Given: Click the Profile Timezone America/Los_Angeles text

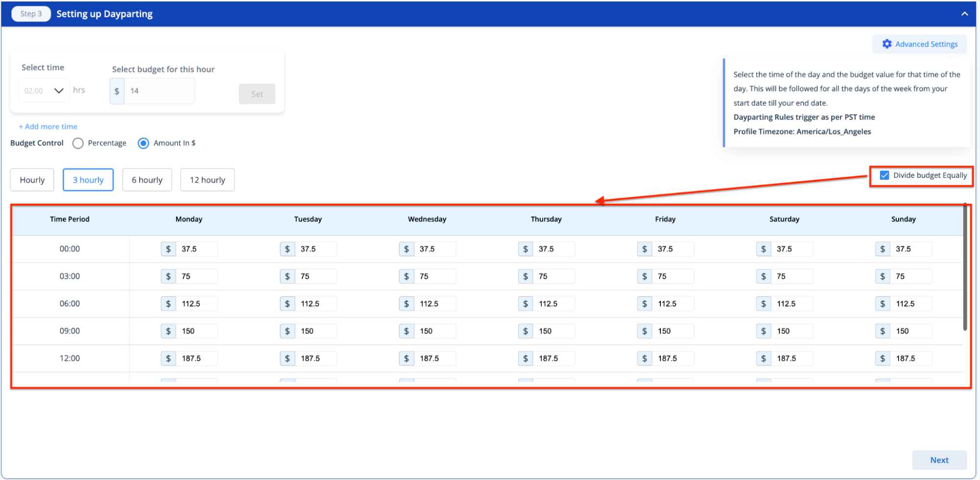Looking at the screenshot, I should 802,131.
